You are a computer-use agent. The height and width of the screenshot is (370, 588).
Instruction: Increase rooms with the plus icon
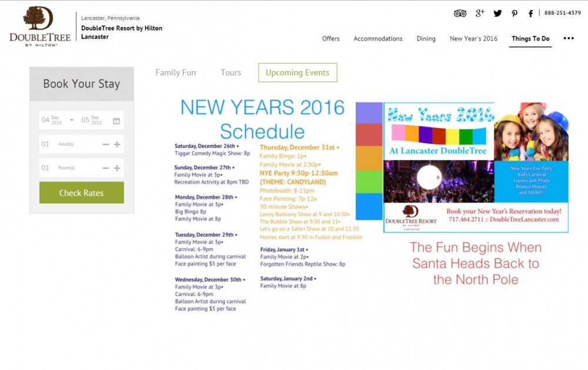click(117, 168)
